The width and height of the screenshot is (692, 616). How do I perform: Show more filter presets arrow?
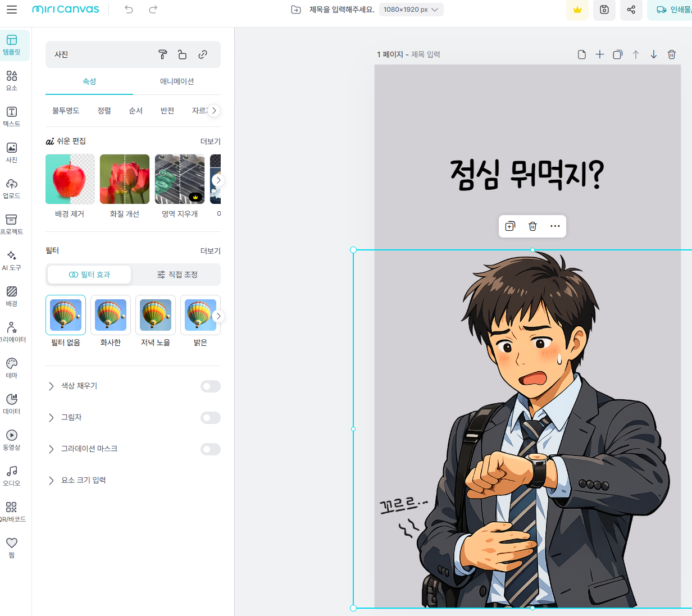coord(218,316)
